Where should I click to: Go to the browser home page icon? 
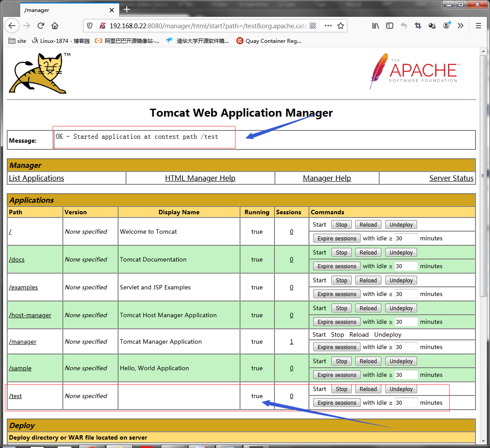click(x=55, y=26)
